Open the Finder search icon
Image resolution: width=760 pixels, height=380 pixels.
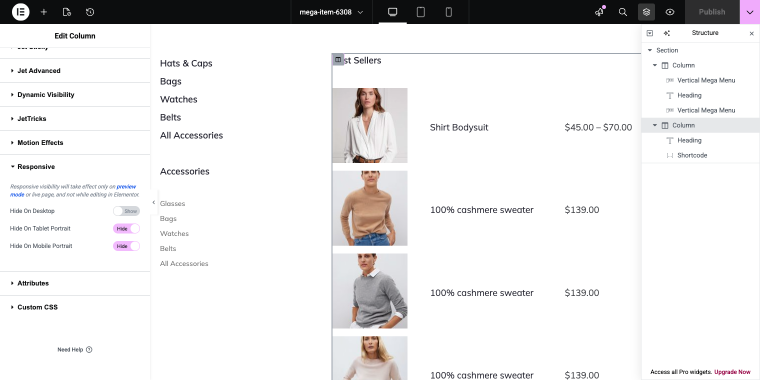click(623, 12)
